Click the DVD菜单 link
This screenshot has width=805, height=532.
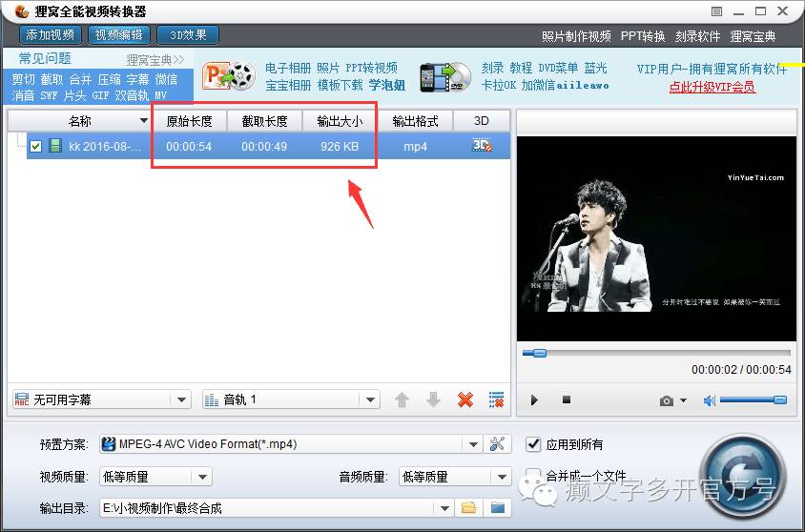(x=558, y=68)
